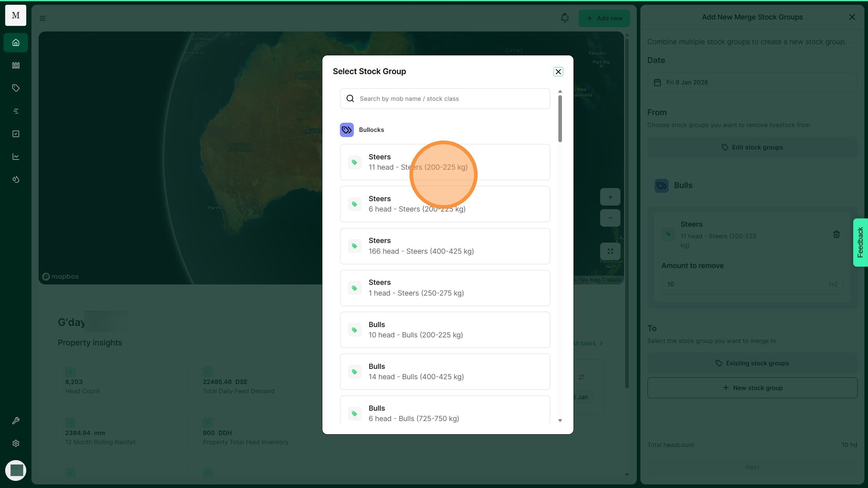868x488 pixels.
Task: Toggle the hamburger menu button
Action: pos(43,18)
